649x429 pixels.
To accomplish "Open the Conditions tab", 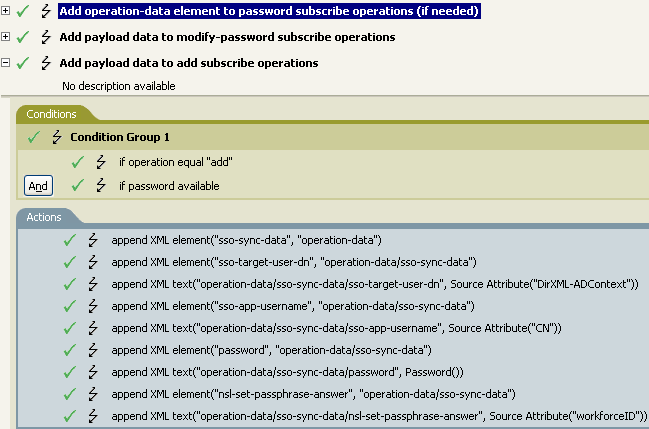I will tap(51, 114).
